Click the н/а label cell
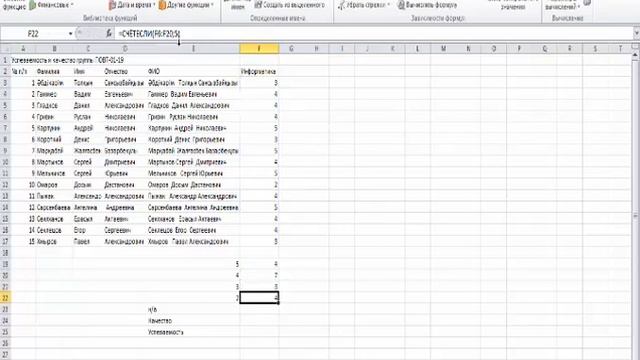 pos(193,309)
